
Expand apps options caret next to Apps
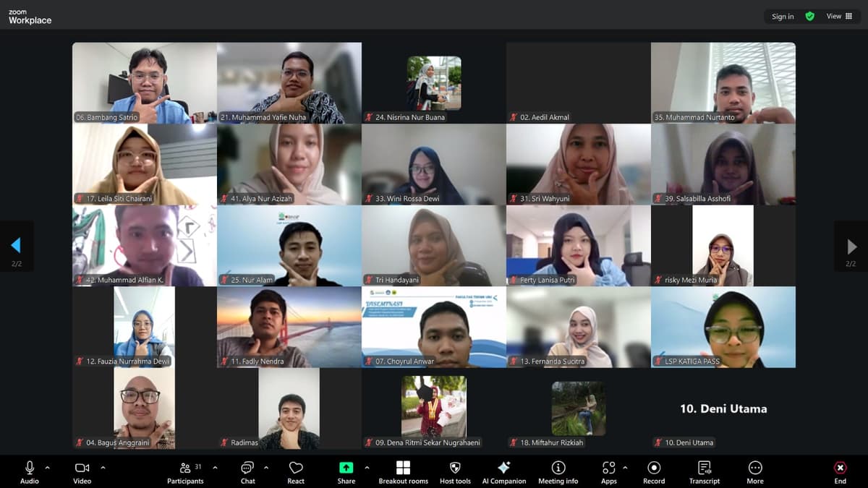point(625,468)
